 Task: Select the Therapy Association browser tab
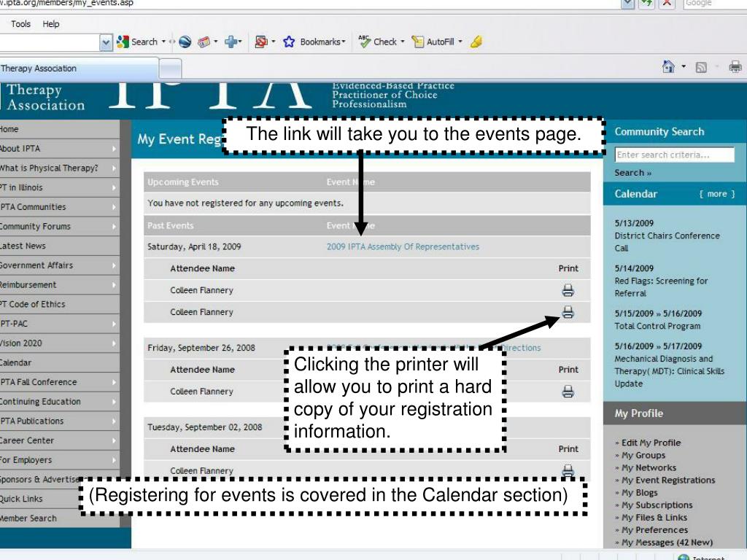pyautogui.click(x=79, y=69)
